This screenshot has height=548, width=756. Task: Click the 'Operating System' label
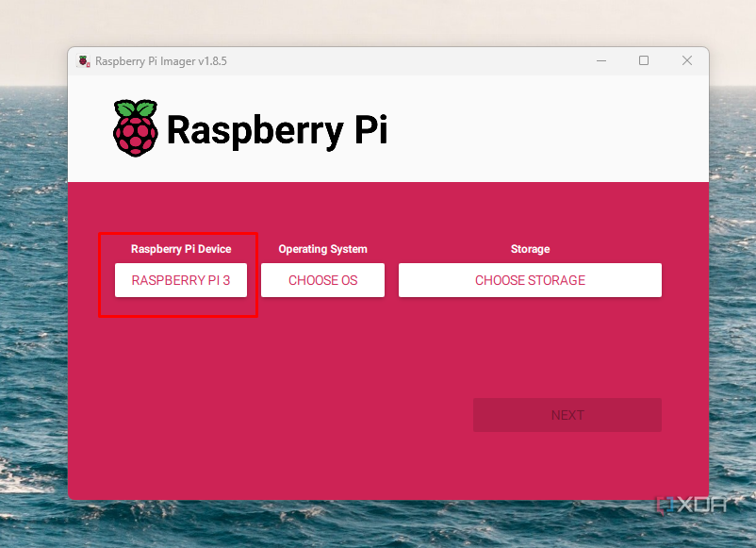click(x=322, y=249)
